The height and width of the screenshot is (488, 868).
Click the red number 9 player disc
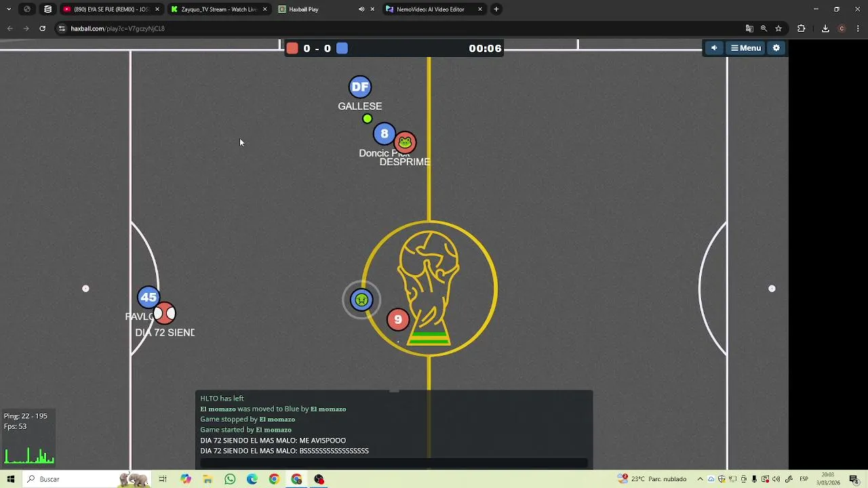(x=398, y=319)
